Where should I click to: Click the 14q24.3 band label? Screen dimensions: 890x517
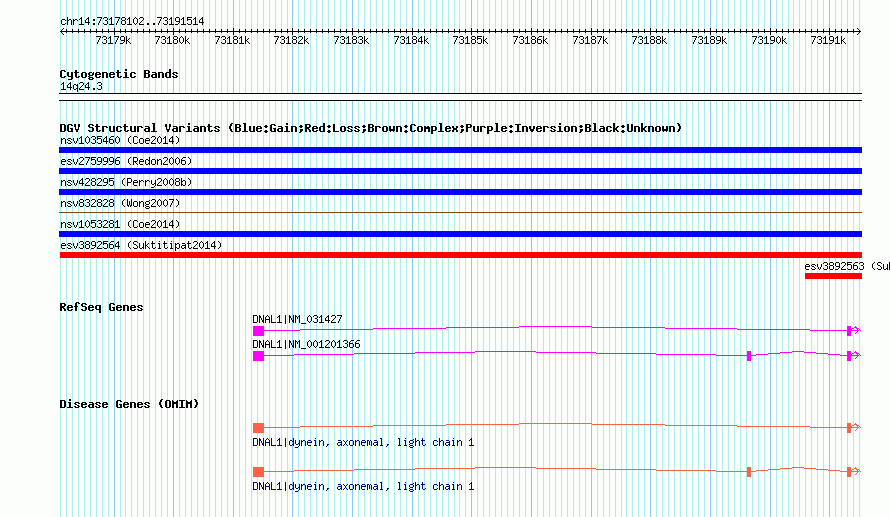[81, 86]
